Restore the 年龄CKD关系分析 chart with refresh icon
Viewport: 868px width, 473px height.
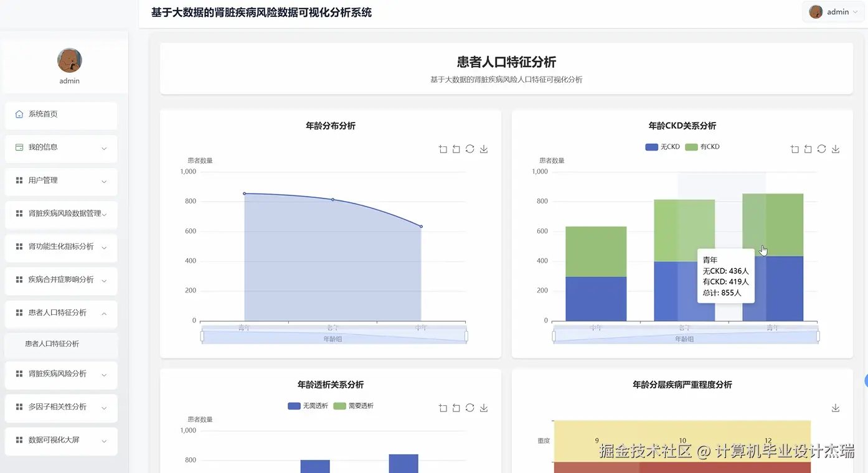point(822,149)
